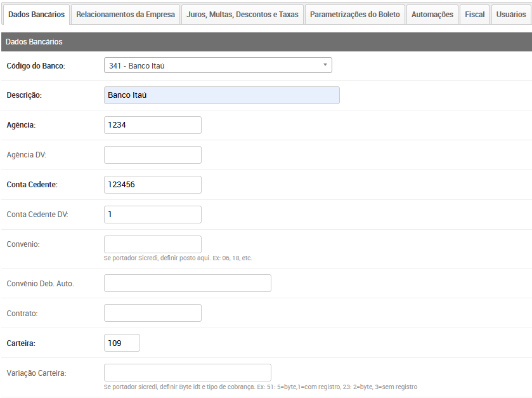Focus the Agência field showing 1234
Screen dimensions: 532x398
click(x=152, y=125)
